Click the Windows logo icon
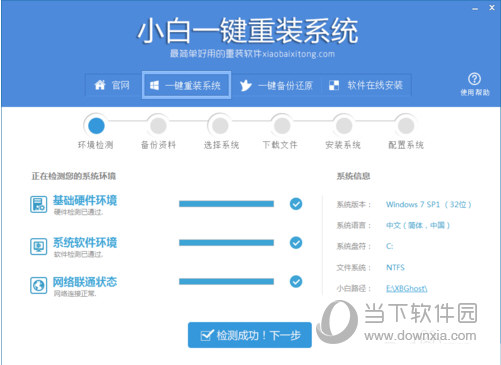Viewport: 501px width, 365px height. pyautogui.click(x=154, y=86)
